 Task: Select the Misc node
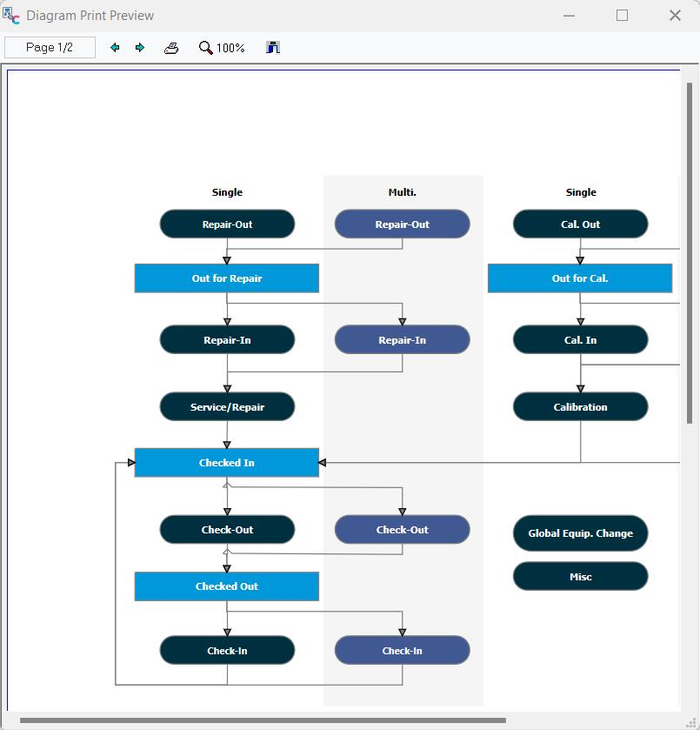pos(580,577)
